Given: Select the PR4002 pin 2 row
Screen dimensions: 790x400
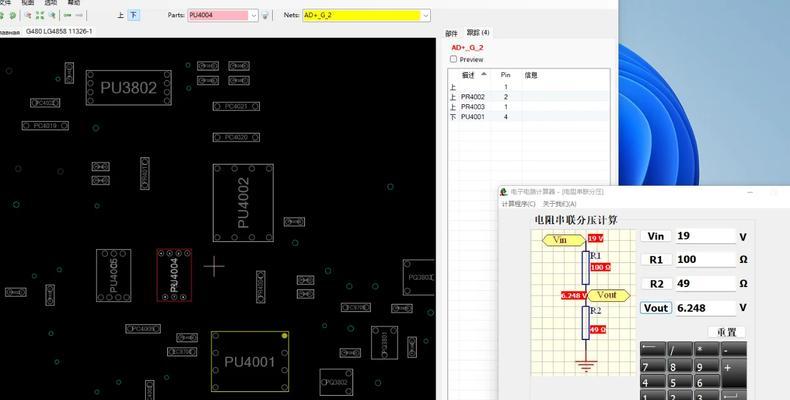Looking at the screenshot, I should click(x=529, y=97).
